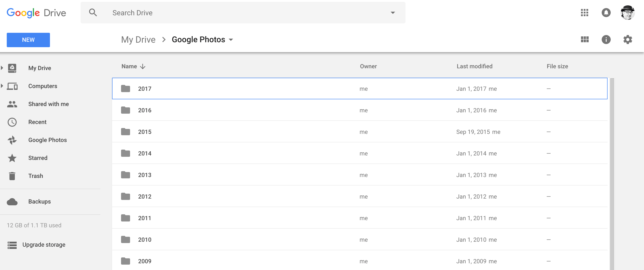Viewport: 644px width, 270px height.
Task: Click the Shared with me people icon
Action: (x=12, y=104)
